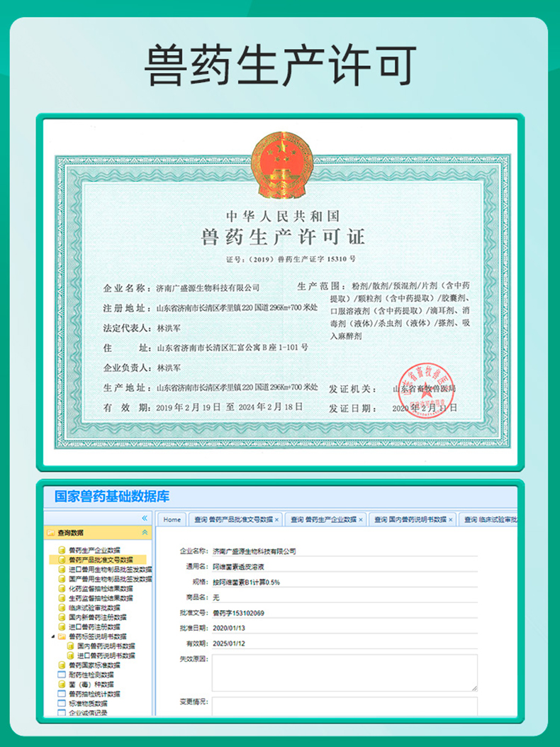
Task: Open 标准物质数据 tree item
Action: [88, 703]
